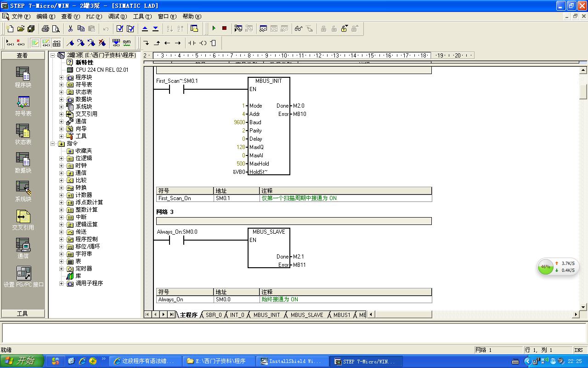Switch to the MBUS_INIT tab
588x368 pixels.
[267, 315]
